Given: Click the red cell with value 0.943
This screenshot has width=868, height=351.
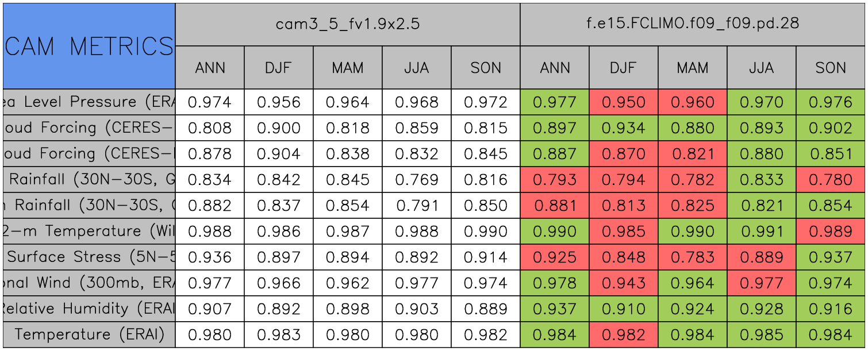Looking at the screenshot, I should [623, 283].
